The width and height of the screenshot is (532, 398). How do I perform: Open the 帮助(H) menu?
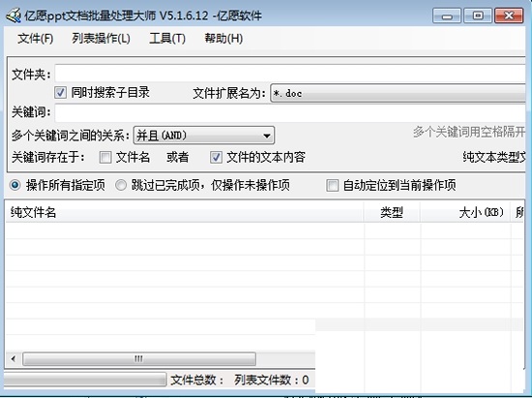pyautogui.click(x=223, y=39)
